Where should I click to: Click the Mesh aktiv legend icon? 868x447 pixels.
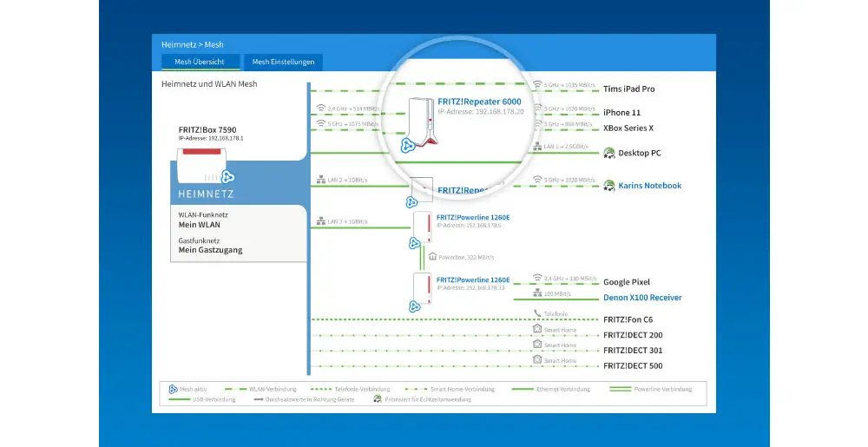click(173, 389)
